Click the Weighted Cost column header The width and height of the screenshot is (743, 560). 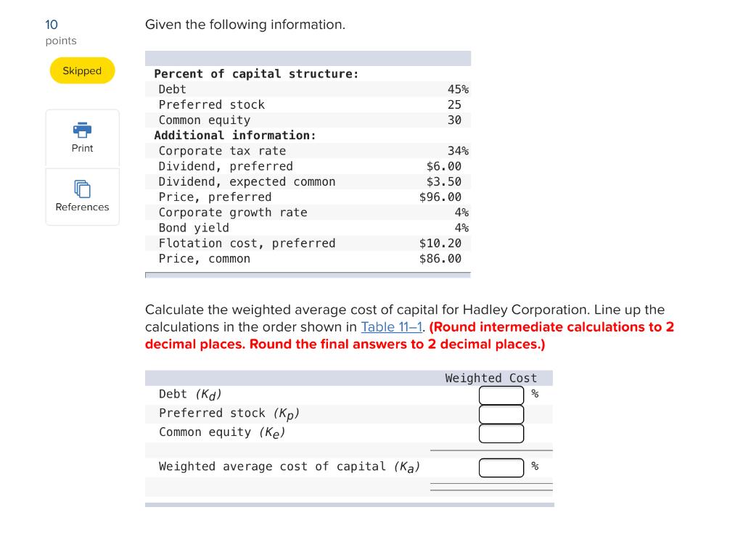[490, 377]
